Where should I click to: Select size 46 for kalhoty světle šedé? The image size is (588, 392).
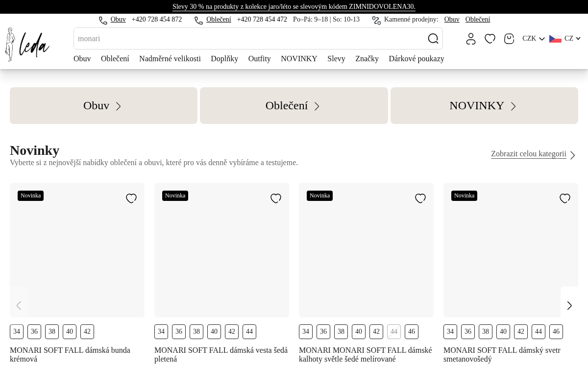pos(412,332)
